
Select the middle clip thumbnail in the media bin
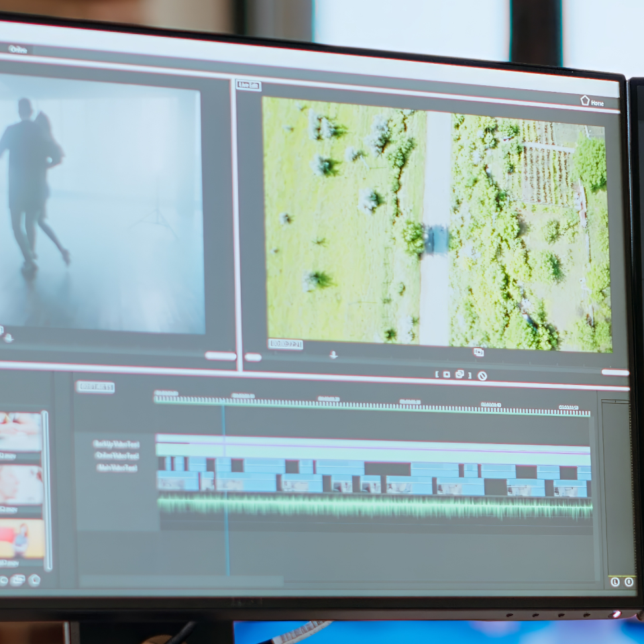[x=21, y=484]
